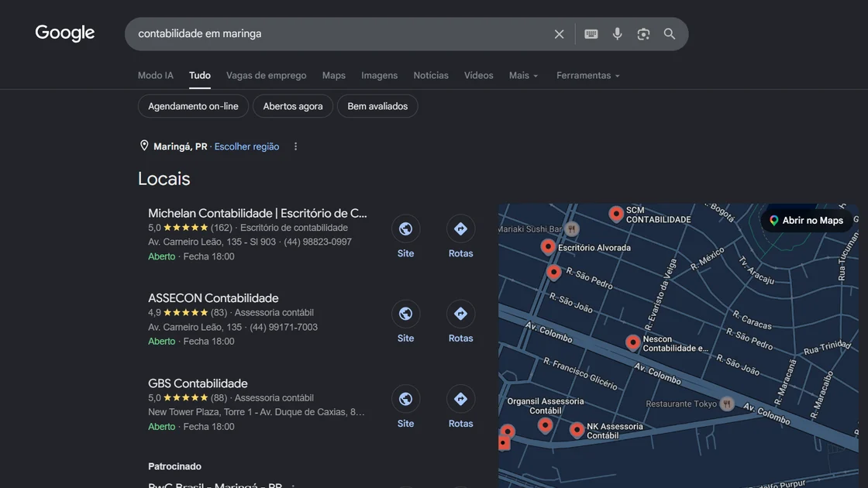Open the Site globe icon for GBS Contabilidade
The width and height of the screenshot is (868, 488).
point(406,399)
